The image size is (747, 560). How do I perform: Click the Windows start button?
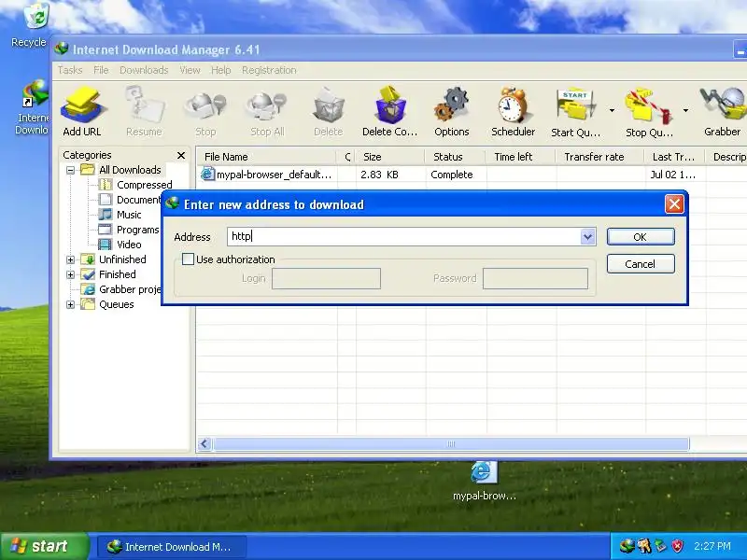click(45, 546)
